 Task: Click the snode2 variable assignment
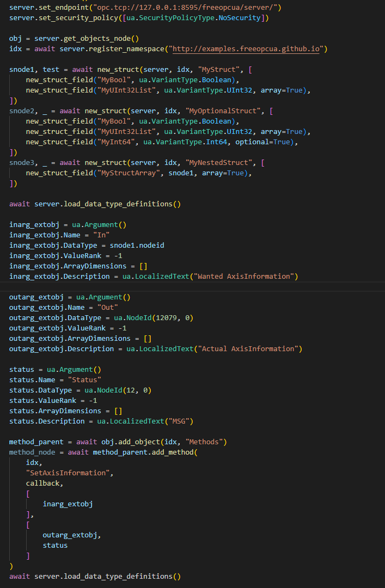[22, 111]
